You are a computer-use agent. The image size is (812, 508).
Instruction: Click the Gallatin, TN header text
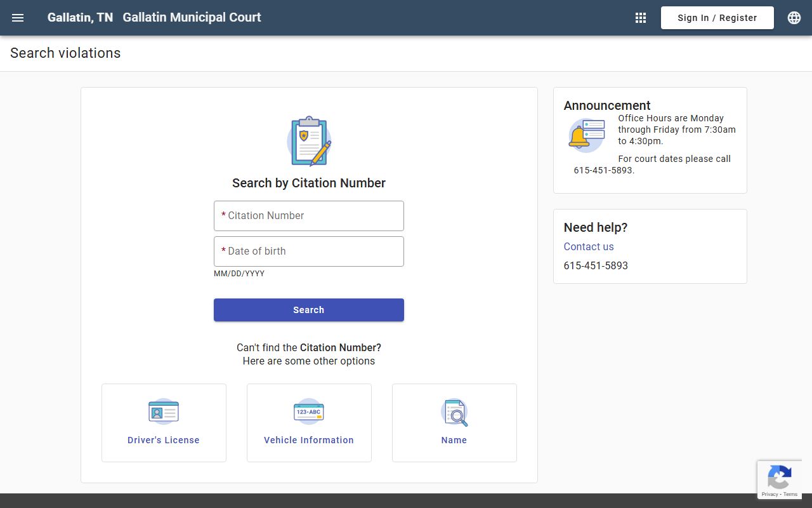pos(80,18)
